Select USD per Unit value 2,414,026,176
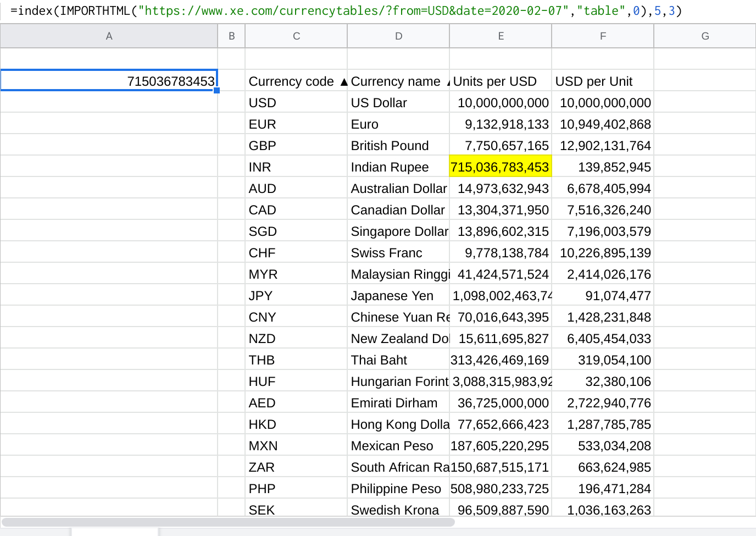The image size is (756, 536). click(603, 273)
